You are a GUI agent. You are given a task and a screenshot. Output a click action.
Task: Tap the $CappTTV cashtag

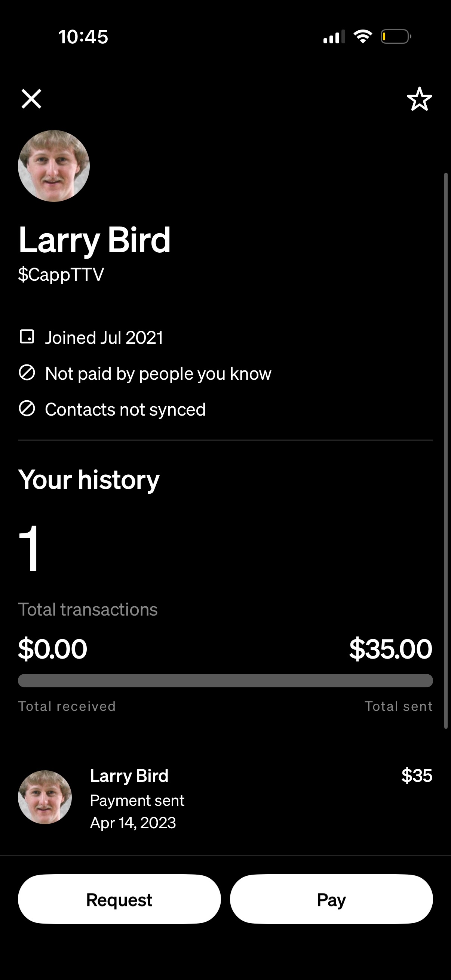61,274
